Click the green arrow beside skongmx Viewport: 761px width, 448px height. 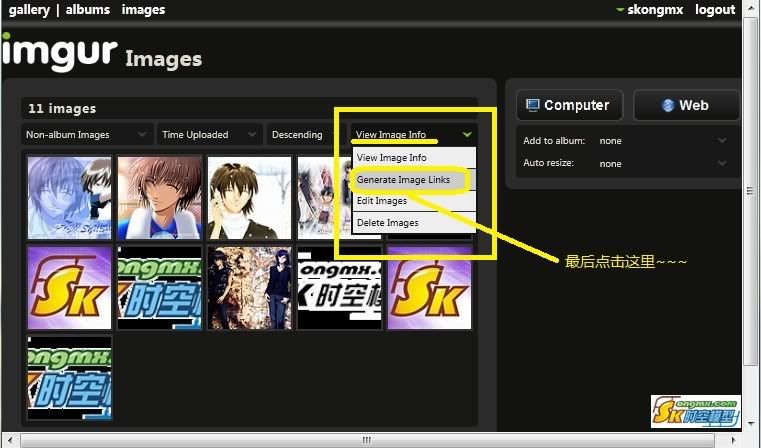tap(620, 9)
